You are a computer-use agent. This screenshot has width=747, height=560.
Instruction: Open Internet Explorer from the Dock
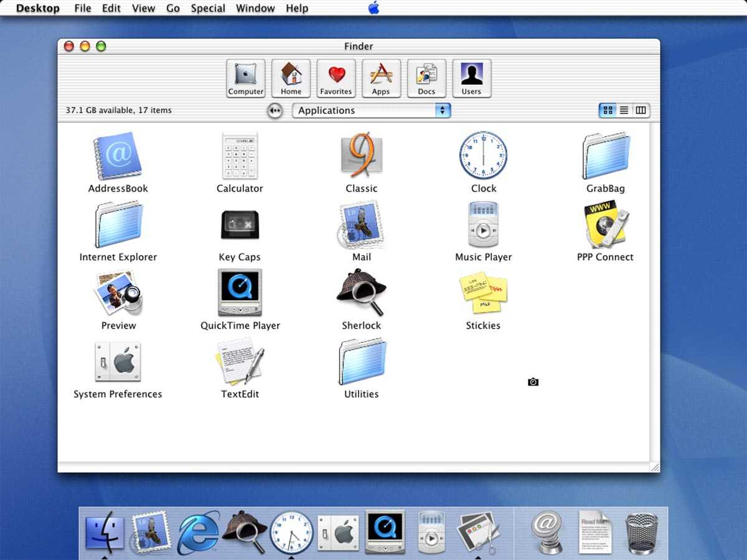pyautogui.click(x=199, y=533)
